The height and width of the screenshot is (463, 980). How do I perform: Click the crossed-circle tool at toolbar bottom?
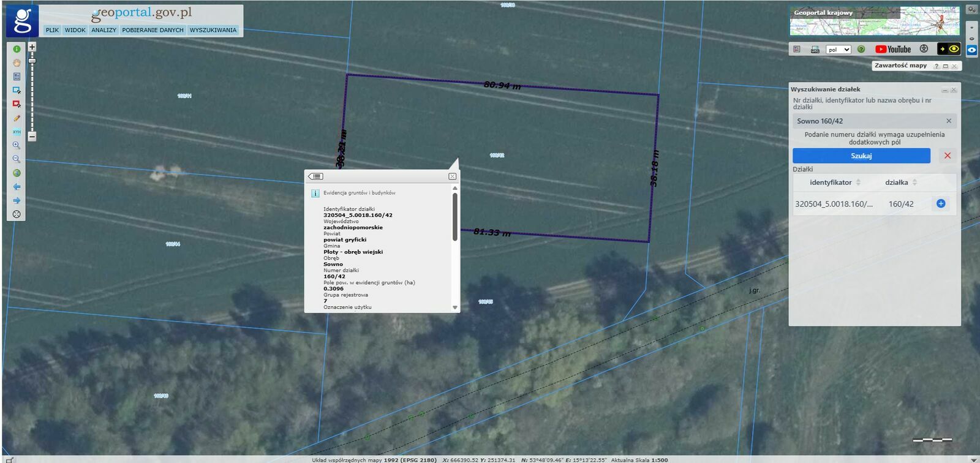(17, 214)
